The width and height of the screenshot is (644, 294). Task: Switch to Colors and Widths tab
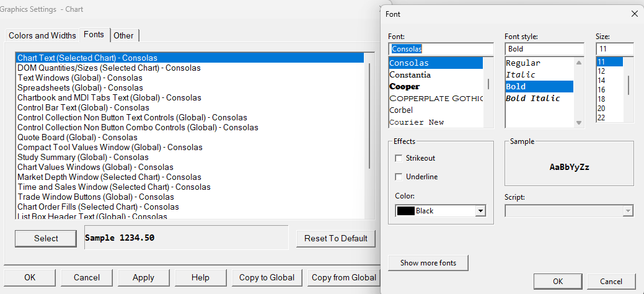click(x=42, y=35)
